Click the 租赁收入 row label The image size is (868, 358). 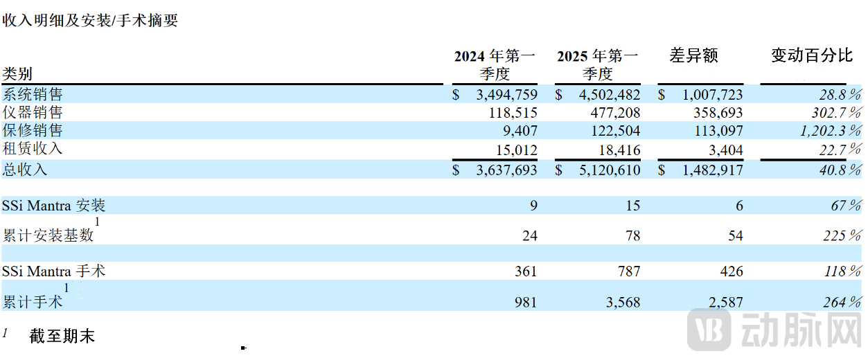coord(33,149)
